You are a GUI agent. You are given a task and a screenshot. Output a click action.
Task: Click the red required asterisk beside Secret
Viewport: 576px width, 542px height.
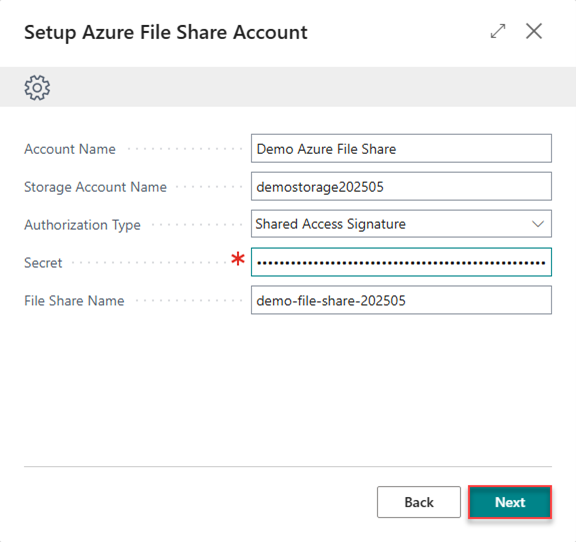[238, 259]
